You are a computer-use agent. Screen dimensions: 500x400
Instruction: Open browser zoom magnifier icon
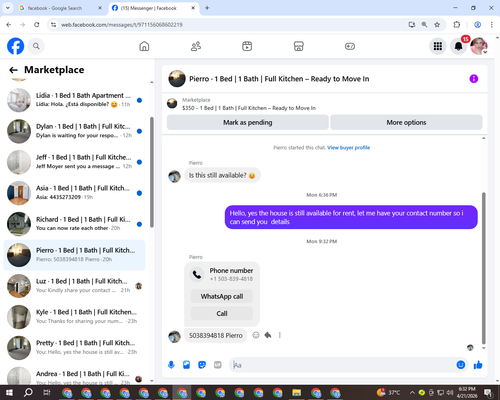[x=424, y=25]
